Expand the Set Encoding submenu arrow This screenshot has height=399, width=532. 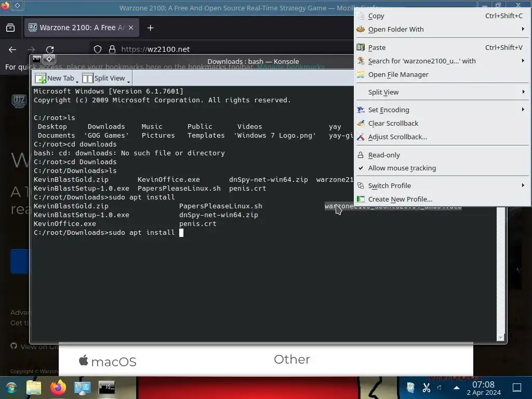click(x=523, y=110)
